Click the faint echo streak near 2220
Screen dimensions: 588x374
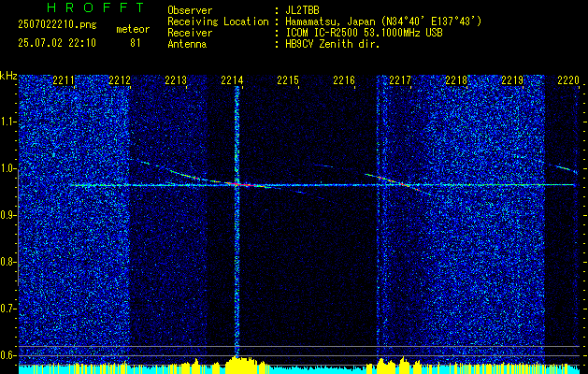click(x=567, y=169)
